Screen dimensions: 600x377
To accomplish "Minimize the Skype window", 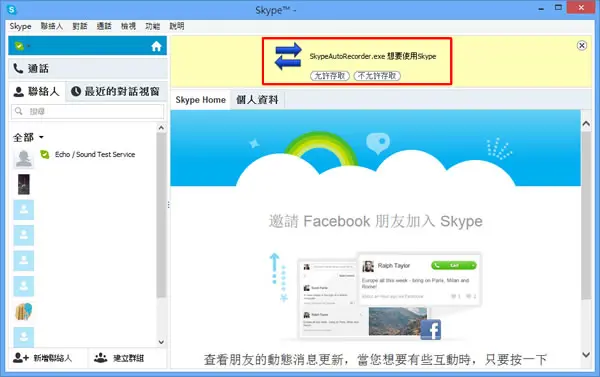I will point(541,9).
